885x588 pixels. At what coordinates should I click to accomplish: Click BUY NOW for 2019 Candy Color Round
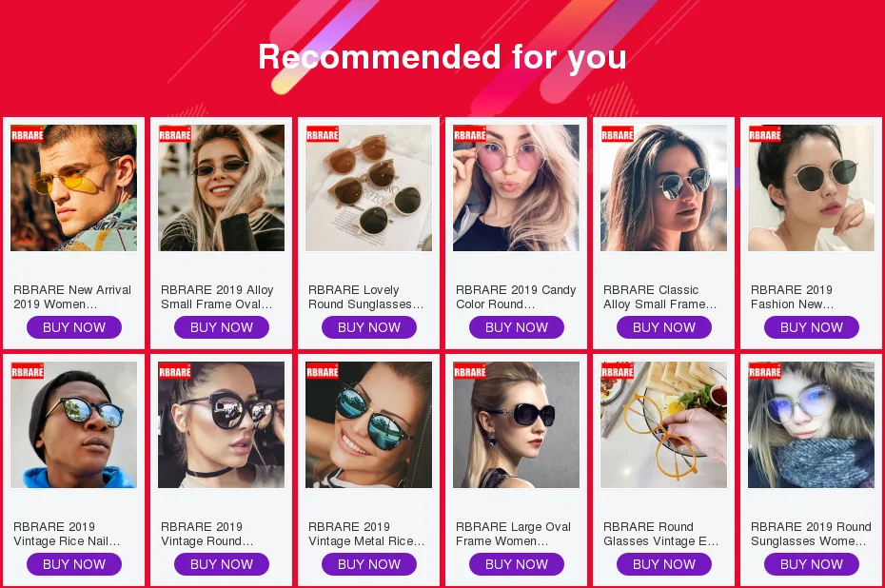coord(517,327)
